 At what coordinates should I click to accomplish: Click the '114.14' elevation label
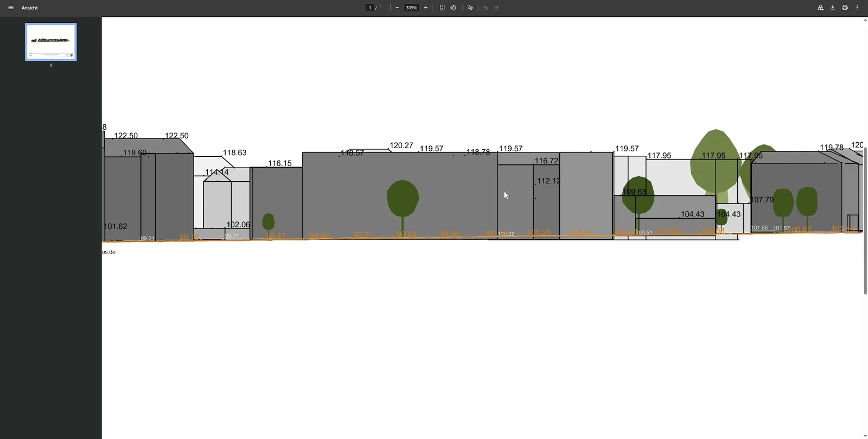click(x=217, y=173)
